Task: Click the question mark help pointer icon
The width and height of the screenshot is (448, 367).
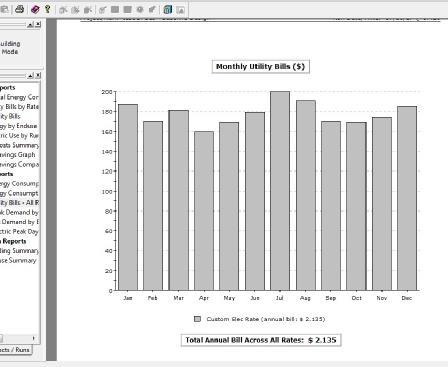Action: [x=48, y=9]
